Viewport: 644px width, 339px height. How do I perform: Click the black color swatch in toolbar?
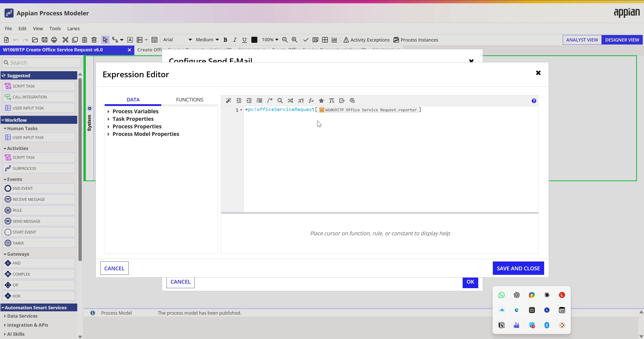[254, 40]
